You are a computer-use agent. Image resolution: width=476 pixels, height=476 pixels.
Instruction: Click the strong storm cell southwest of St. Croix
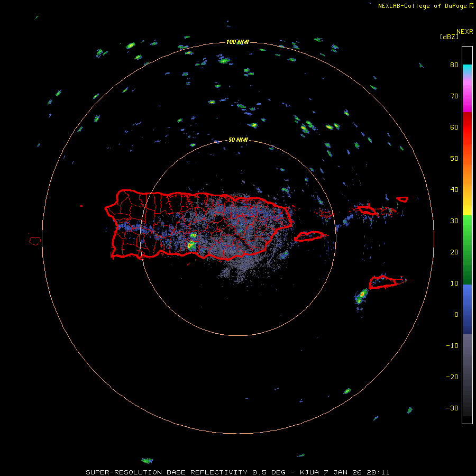point(361,296)
